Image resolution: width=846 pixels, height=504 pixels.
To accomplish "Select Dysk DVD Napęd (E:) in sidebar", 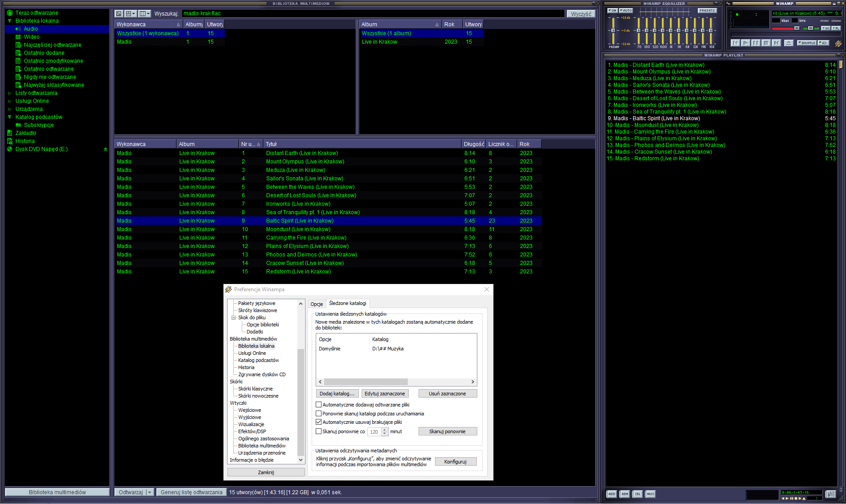I will click(41, 149).
